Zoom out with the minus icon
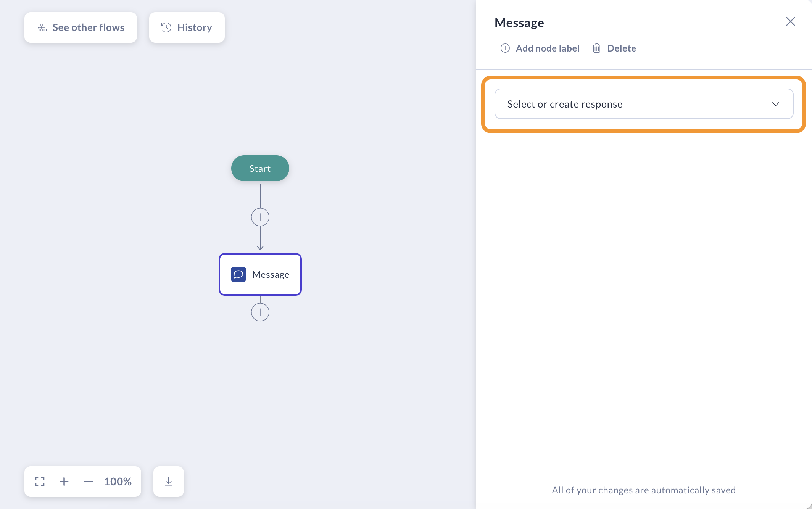This screenshot has width=812, height=509. tap(89, 482)
